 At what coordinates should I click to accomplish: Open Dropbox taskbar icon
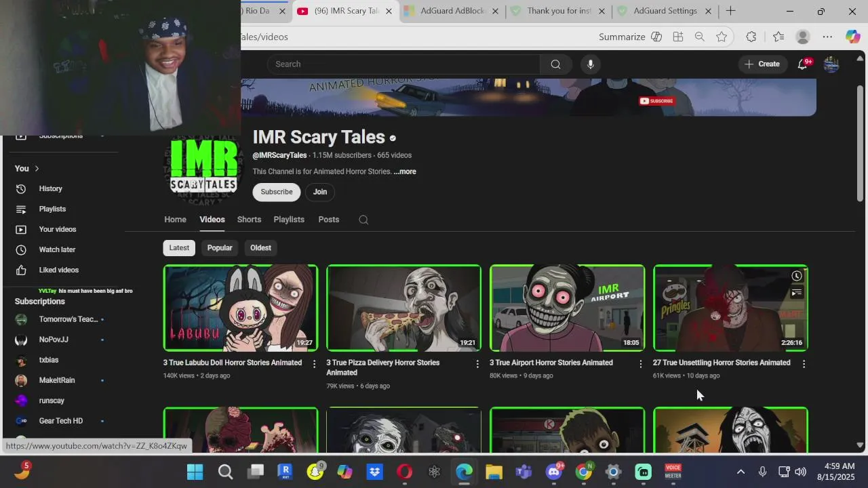click(374, 472)
